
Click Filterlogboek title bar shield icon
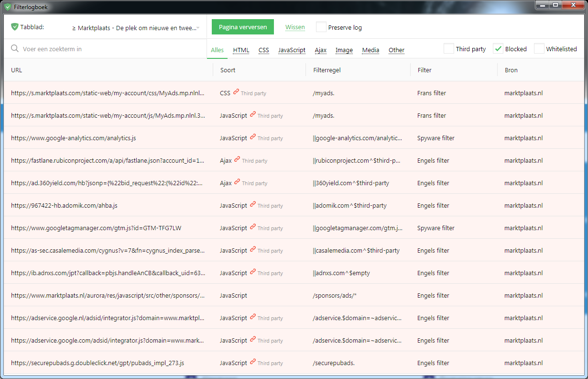[x=8, y=7]
